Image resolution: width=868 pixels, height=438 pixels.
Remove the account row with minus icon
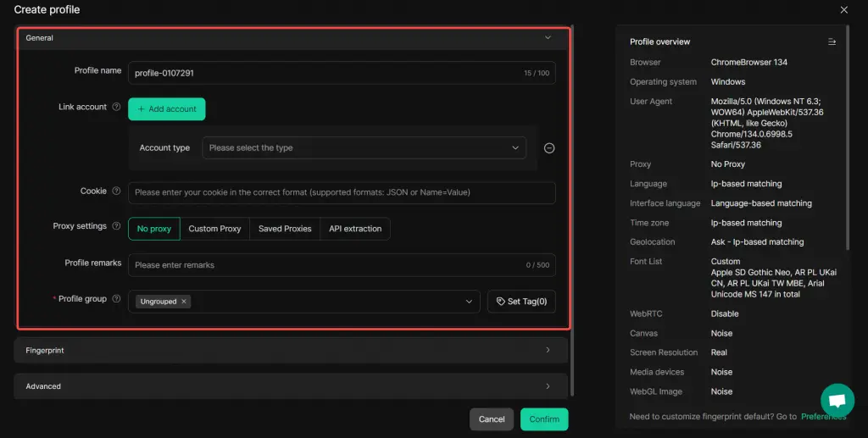pyautogui.click(x=548, y=148)
